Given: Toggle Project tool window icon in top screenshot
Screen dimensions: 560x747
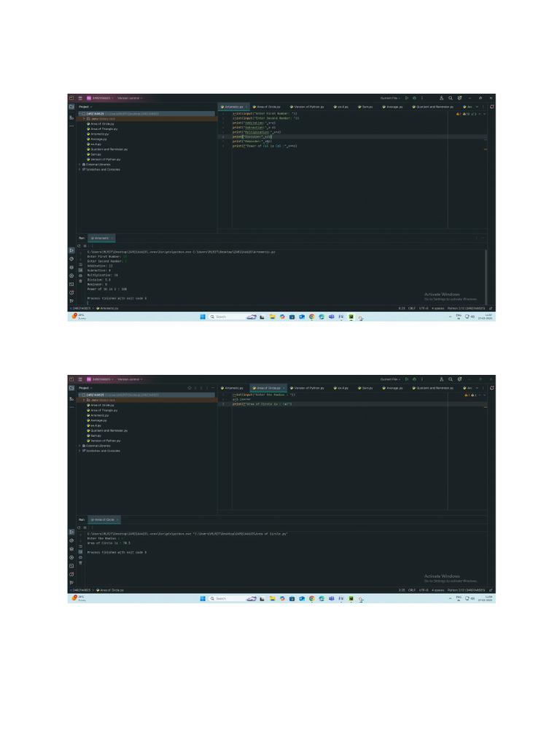Looking at the screenshot, I should tap(71, 107).
